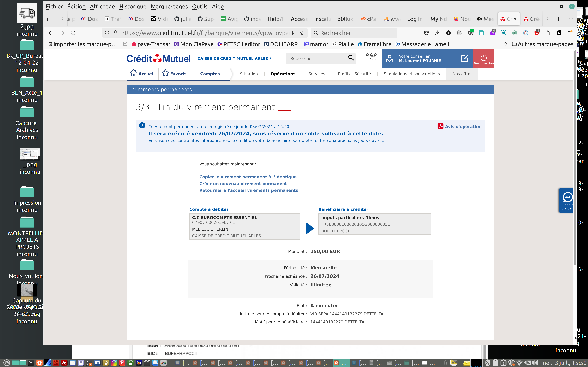
Task: Expand CAISSE DE CREDIT MUTUEL ARLES chevron
Action: (270, 59)
